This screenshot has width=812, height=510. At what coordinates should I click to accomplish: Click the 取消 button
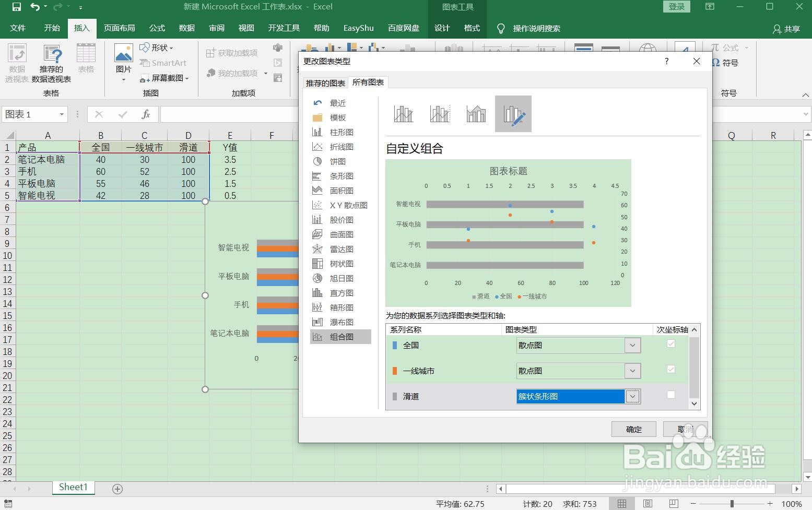pyautogui.click(x=686, y=429)
